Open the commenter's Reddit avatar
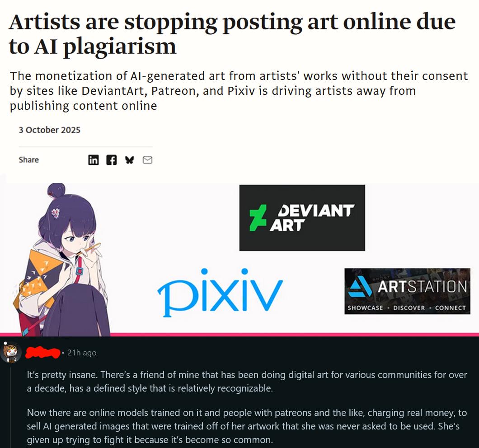The height and width of the screenshot is (448, 479). coord(11,353)
